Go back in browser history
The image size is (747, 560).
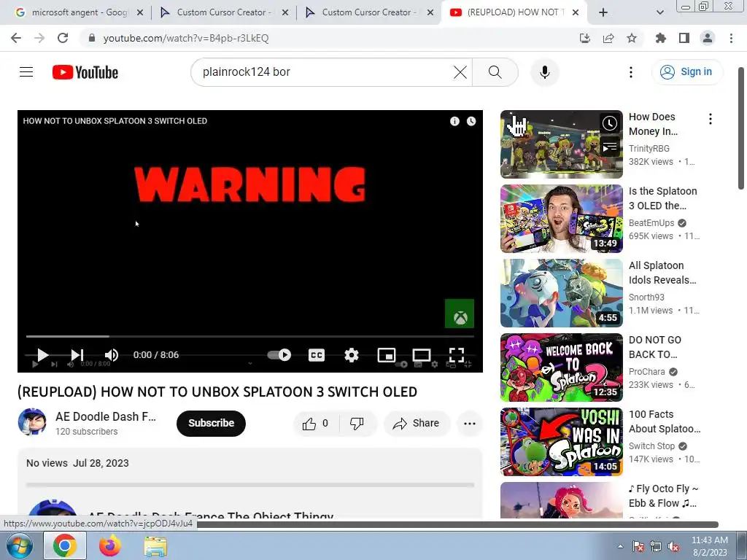(x=16, y=38)
